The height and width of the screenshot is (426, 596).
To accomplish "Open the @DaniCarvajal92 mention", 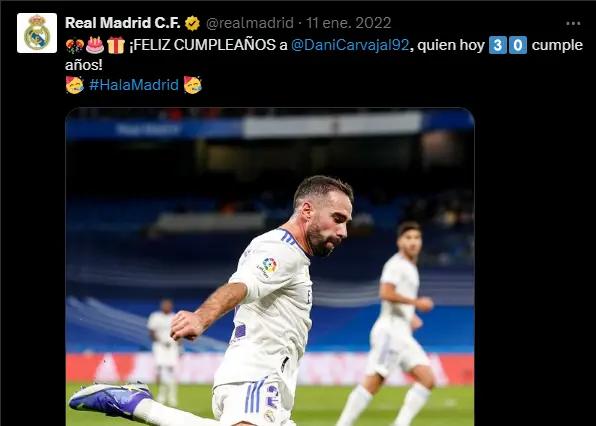I will coord(350,45).
